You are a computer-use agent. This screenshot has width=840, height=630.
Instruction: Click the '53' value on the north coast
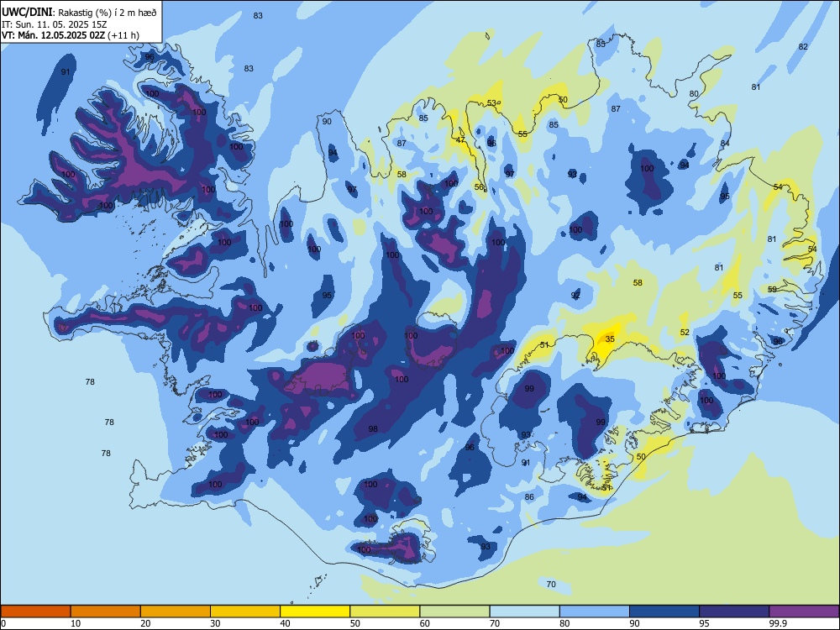pyautogui.click(x=491, y=102)
